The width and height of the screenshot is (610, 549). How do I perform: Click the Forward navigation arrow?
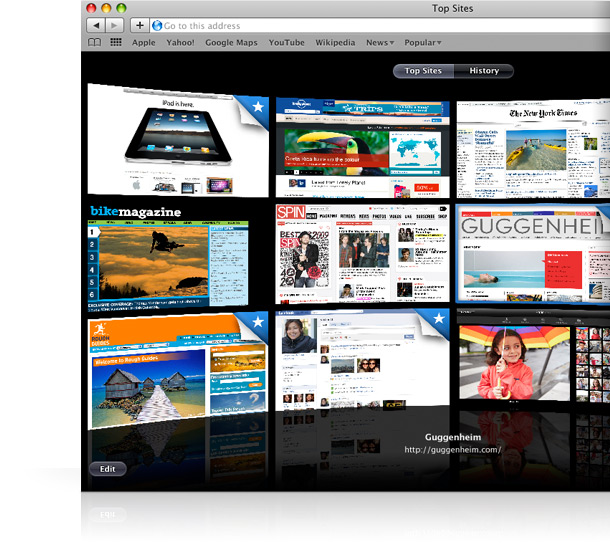(x=115, y=25)
